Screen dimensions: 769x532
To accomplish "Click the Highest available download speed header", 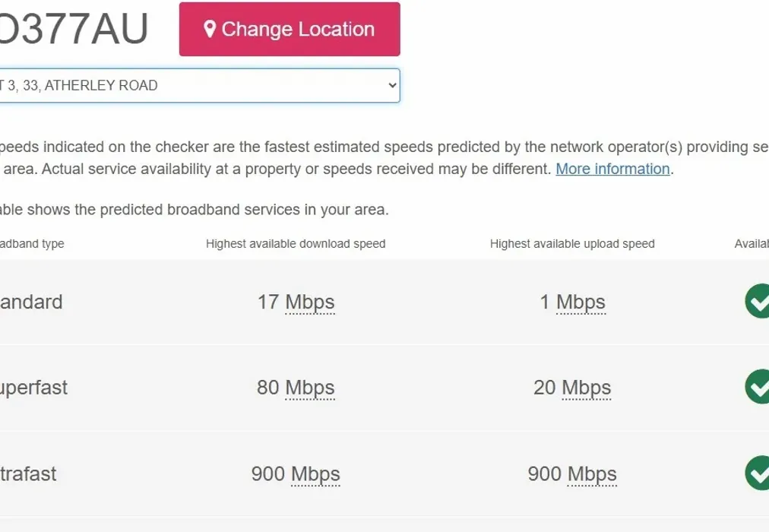I will pyautogui.click(x=296, y=244).
